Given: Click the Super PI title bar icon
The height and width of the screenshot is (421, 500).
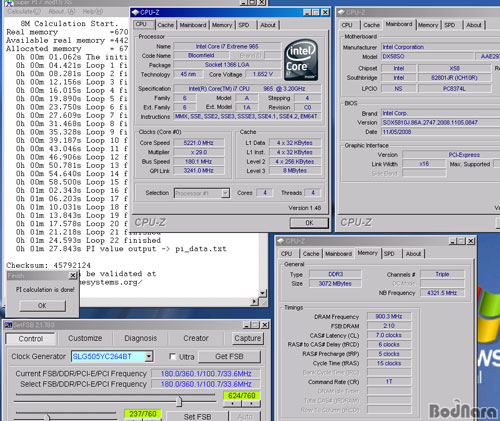Looking at the screenshot, I should (9, 3).
